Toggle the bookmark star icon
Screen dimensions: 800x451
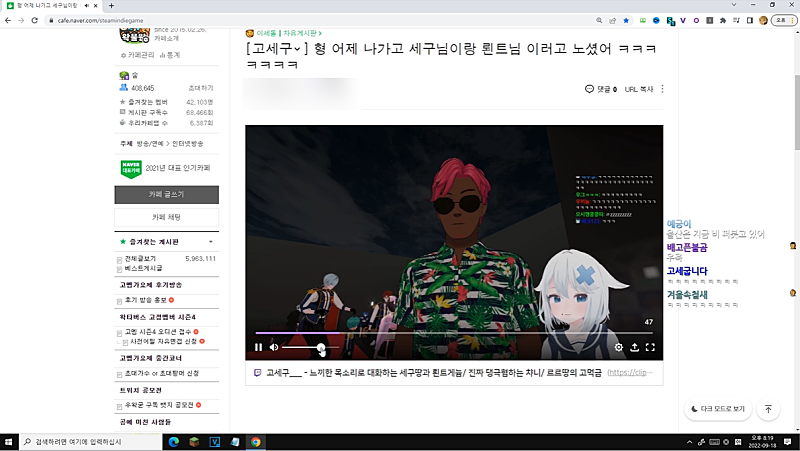[626, 20]
